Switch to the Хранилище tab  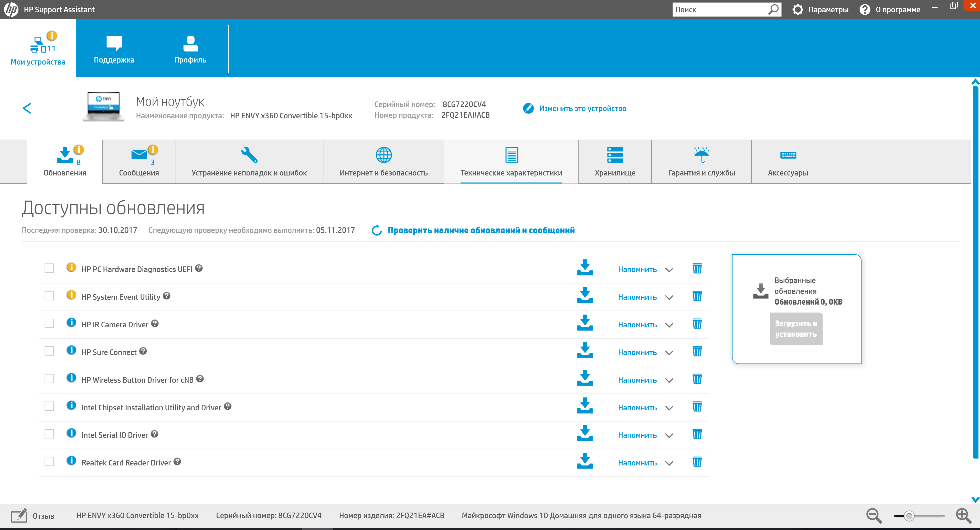(x=615, y=161)
